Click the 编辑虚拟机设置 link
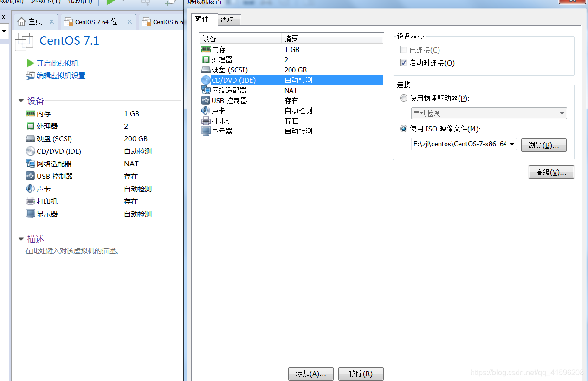This screenshot has width=588, height=381. click(61, 75)
